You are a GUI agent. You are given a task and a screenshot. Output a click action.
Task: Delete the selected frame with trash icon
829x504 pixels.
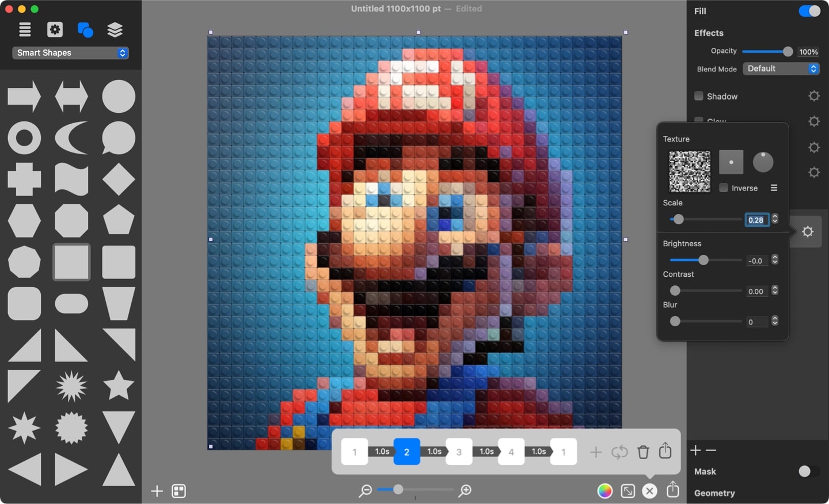point(644,452)
